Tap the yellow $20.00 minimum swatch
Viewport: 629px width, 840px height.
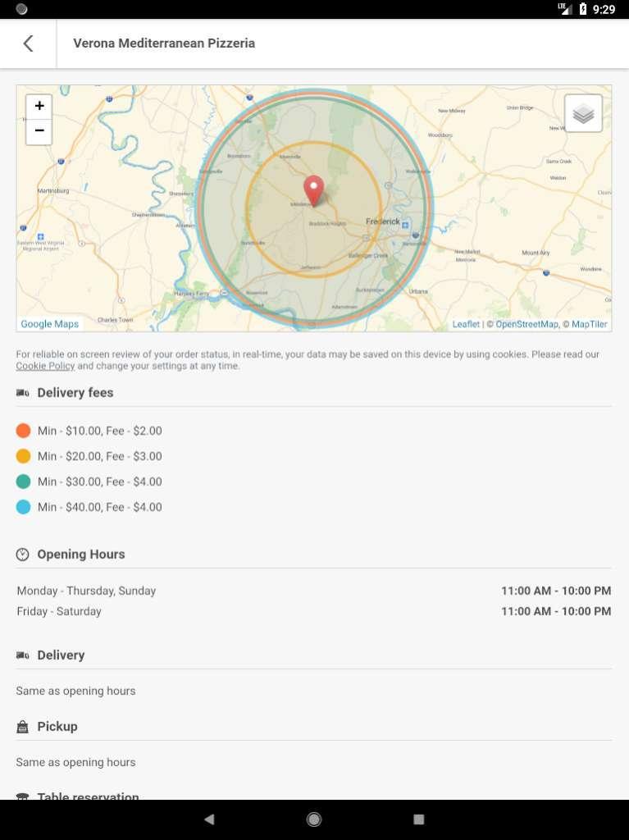pyautogui.click(x=24, y=456)
